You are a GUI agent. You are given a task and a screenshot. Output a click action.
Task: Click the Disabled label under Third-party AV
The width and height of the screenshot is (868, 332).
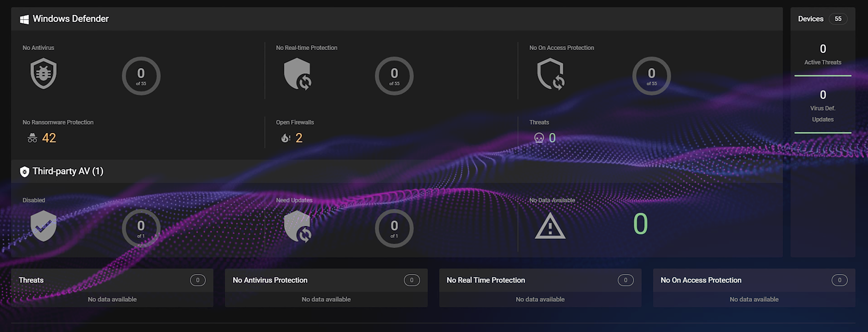coord(34,200)
